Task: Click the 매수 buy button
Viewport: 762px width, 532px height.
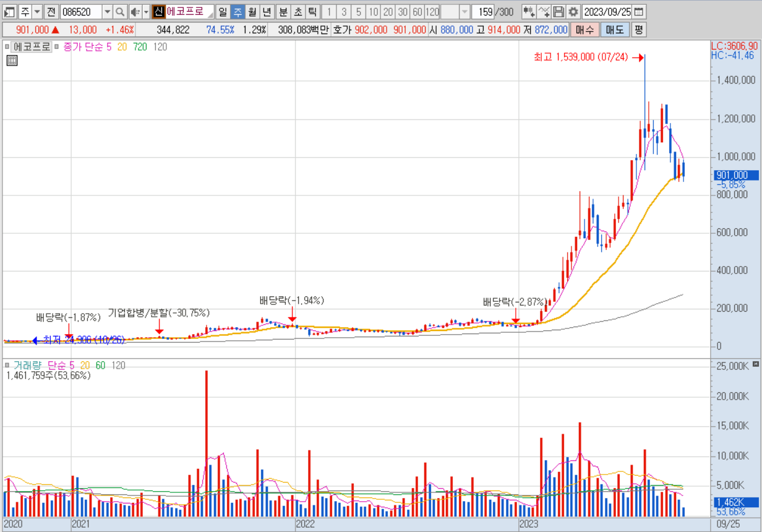Action: pos(584,30)
